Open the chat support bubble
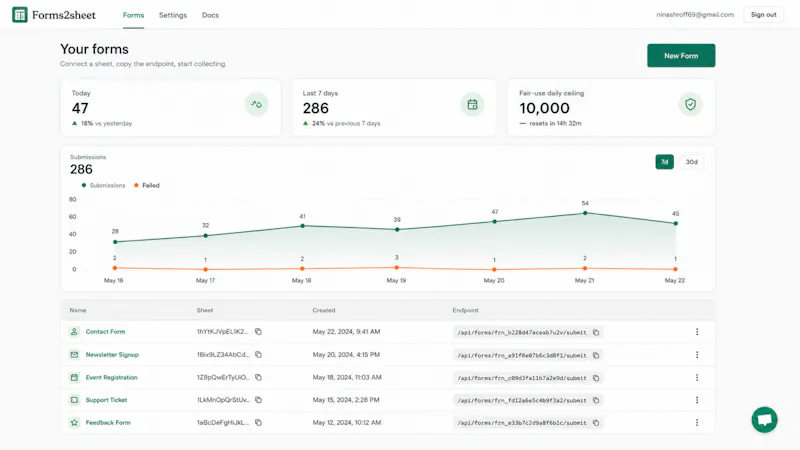Viewport: 800px width, 450px height. point(764,419)
